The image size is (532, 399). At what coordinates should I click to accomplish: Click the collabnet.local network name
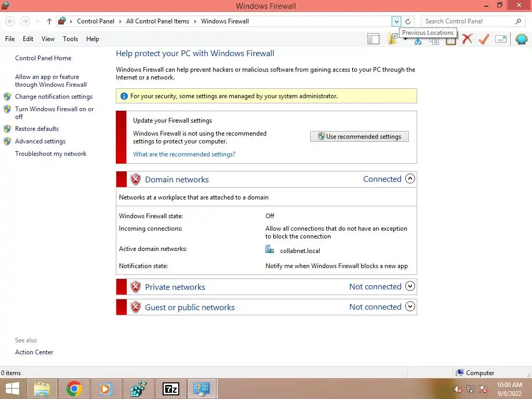pyautogui.click(x=300, y=251)
